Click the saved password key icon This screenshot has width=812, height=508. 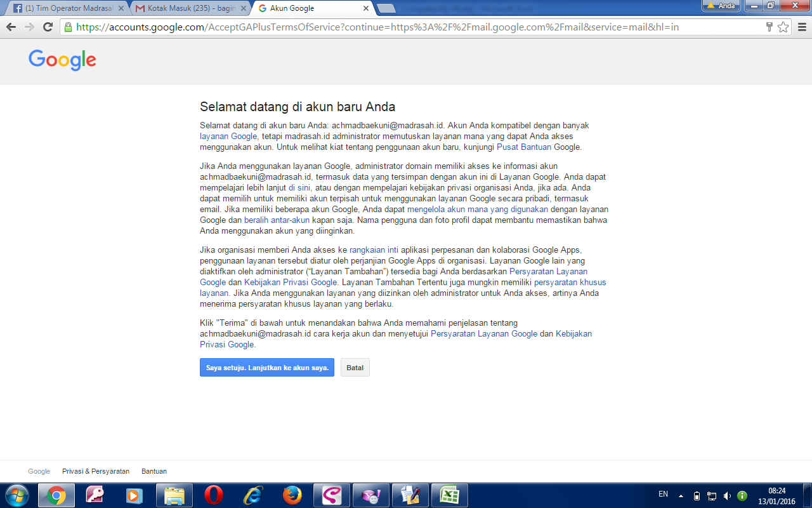[769, 27]
